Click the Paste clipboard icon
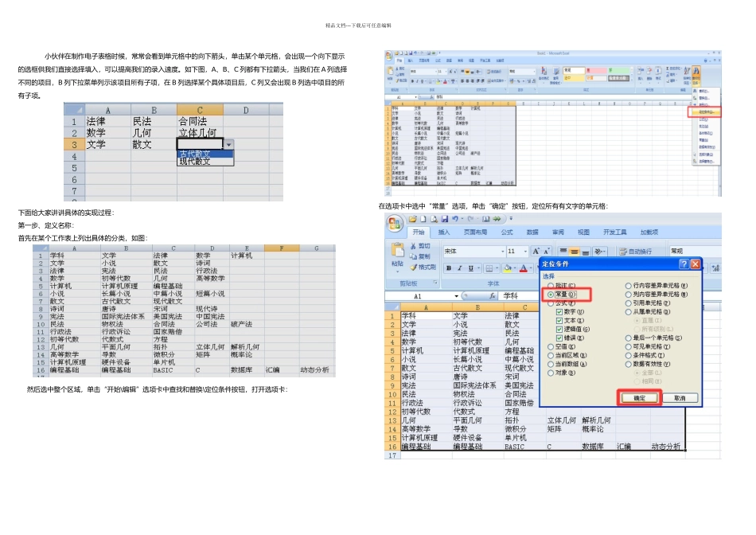This screenshot has height=535, width=756. 398,250
